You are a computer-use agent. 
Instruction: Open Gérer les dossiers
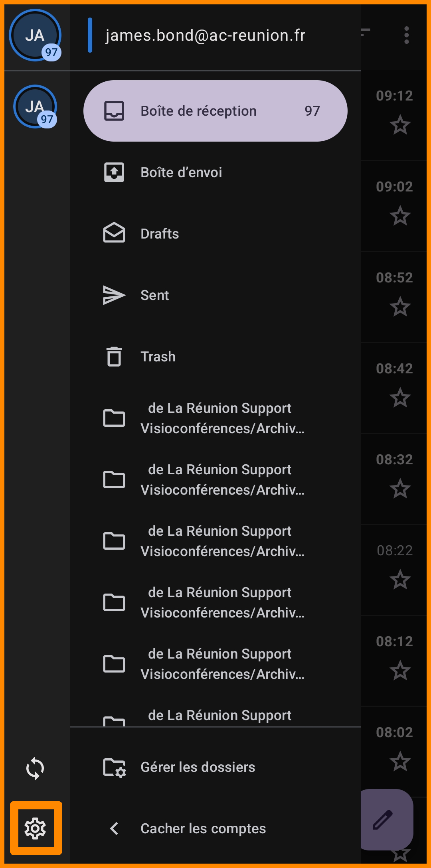tap(198, 767)
